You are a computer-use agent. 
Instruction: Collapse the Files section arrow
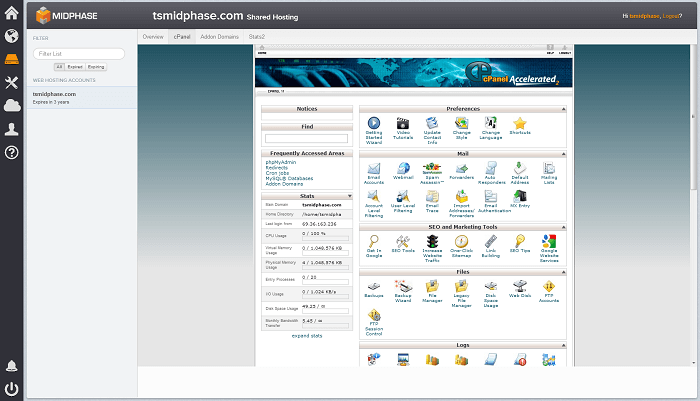point(563,272)
